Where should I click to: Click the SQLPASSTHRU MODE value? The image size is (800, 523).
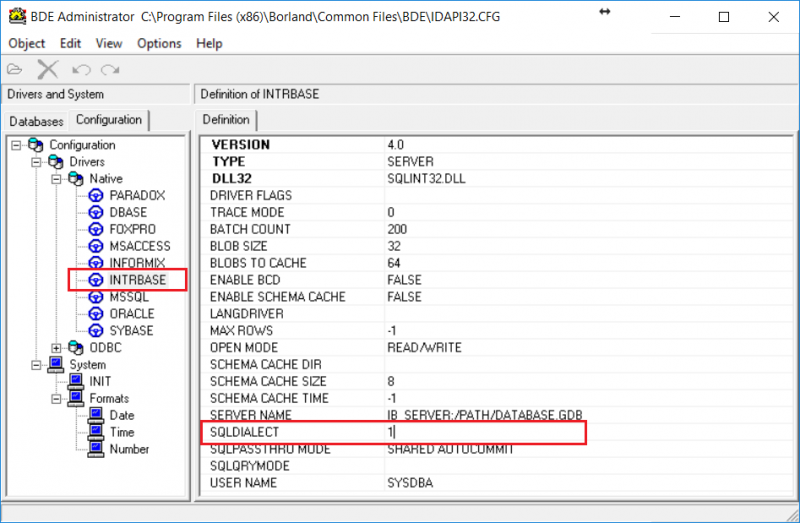tap(451, 449)
